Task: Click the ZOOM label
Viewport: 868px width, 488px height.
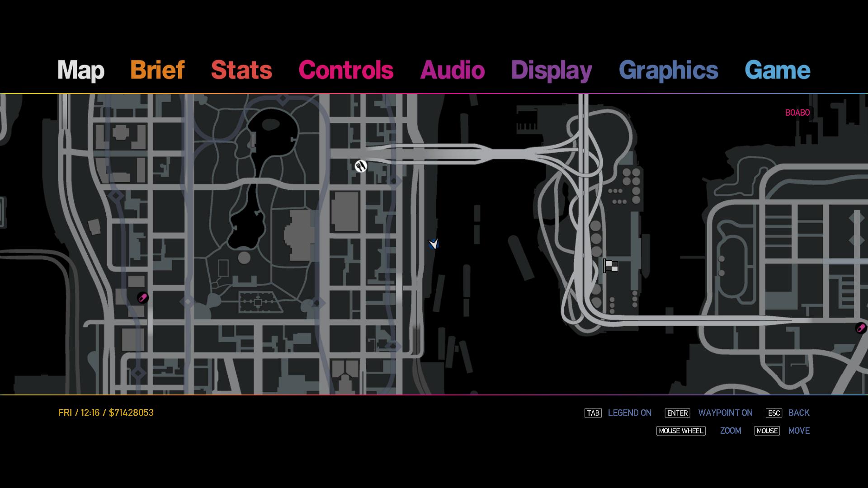Action: [731, 431]
